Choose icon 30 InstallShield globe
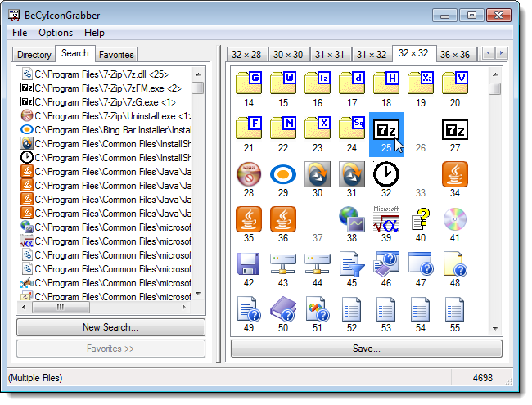This screenshot has height=405, width=532. point(318,174)
